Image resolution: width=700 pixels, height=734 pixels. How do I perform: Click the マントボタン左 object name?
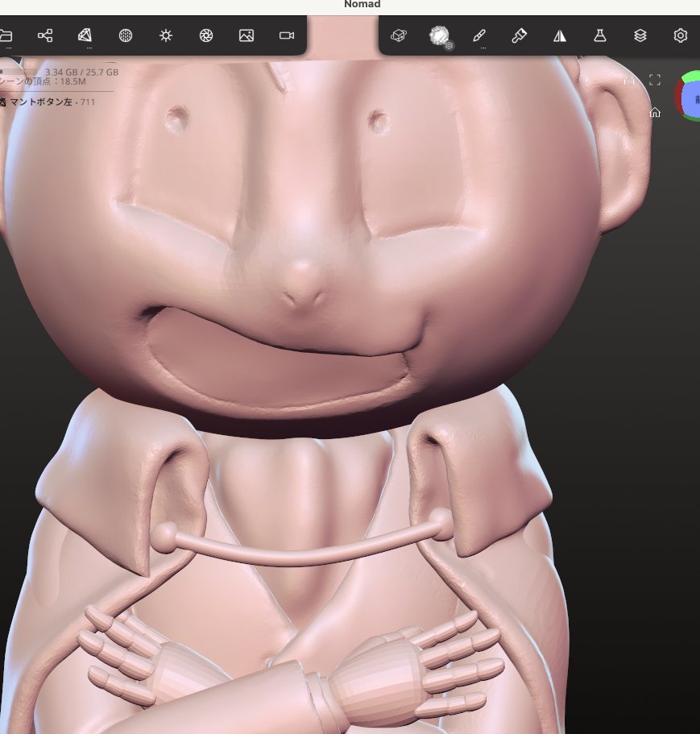[41, 102]
